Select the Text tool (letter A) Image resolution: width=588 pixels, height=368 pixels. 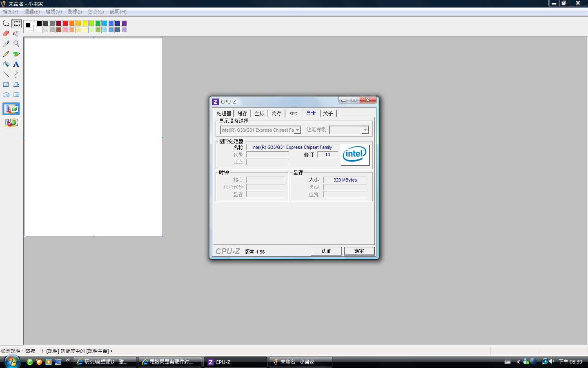pos(16,64)
